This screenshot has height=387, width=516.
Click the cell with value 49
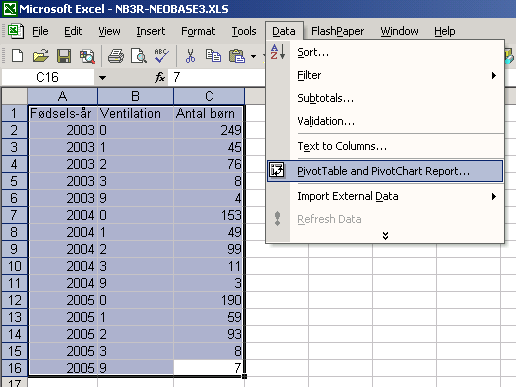tap(209, 232)
